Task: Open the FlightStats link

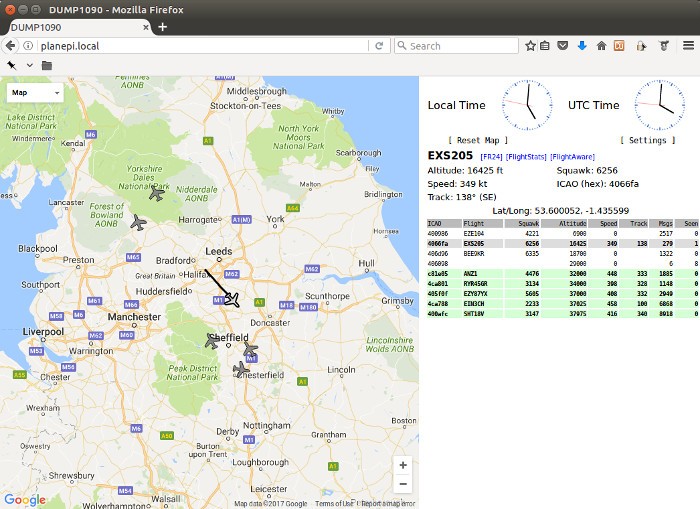Action: point(526,157)
